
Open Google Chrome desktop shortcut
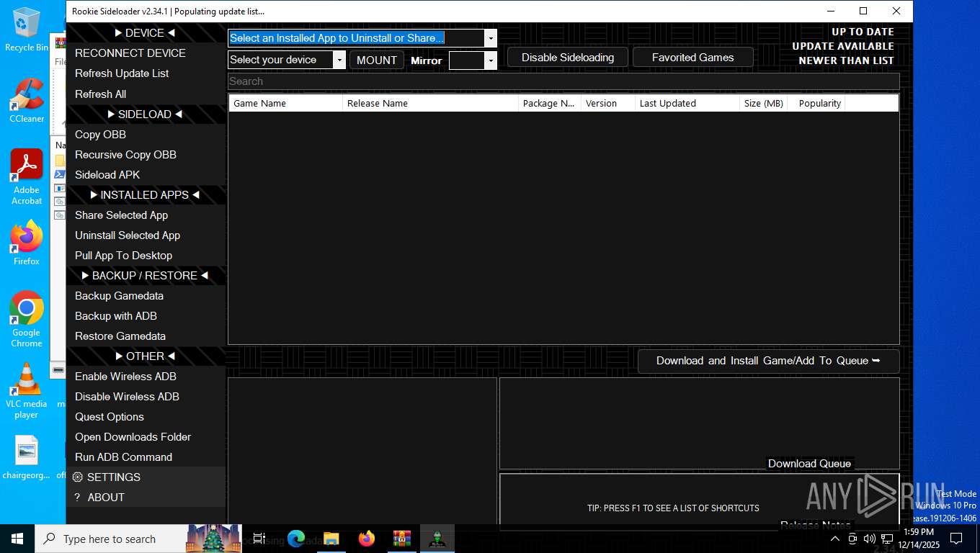click(x=27, y=320)
